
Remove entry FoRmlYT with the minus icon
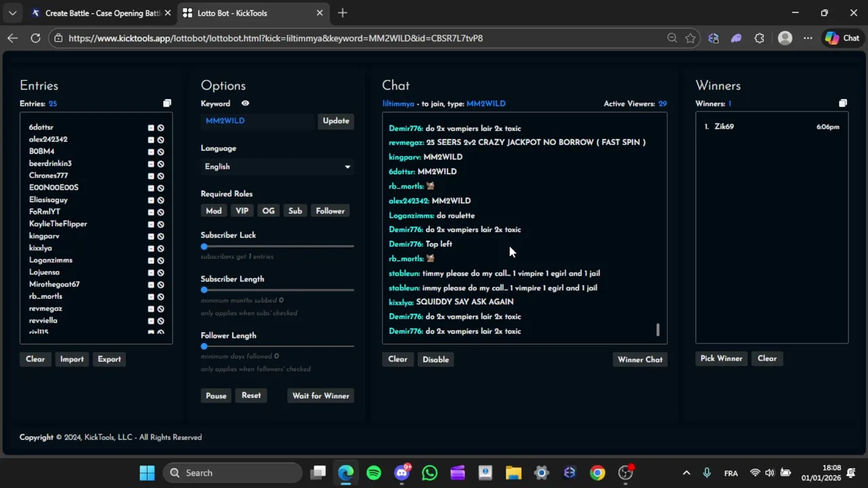point(151,212)
